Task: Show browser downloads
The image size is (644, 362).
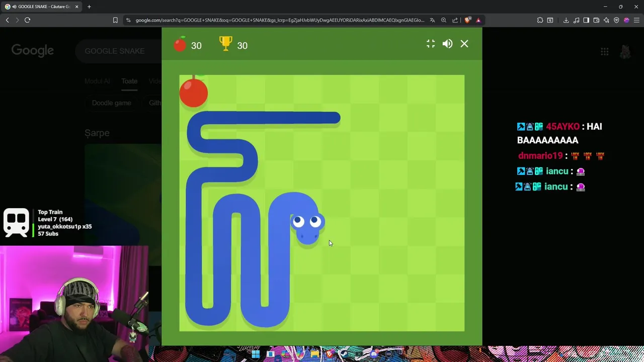Action: click(566, 20)
